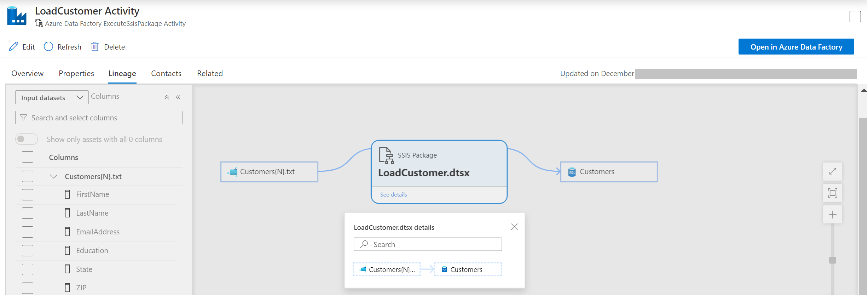Select the Customers SQL node in lineage graph

coord(609,172)
